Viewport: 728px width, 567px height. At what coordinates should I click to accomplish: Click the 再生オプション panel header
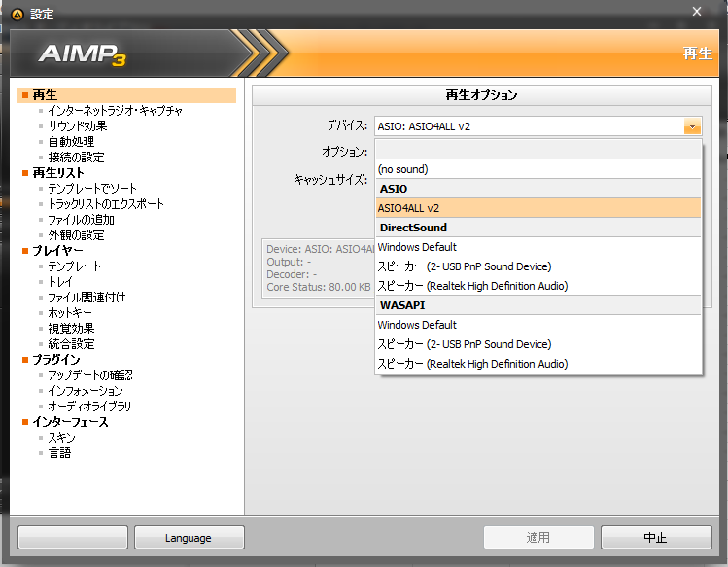(x=481, y=95)
